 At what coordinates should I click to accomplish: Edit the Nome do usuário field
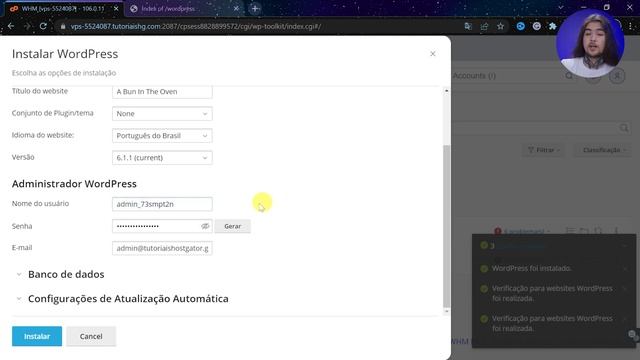[x=162, y=204]
